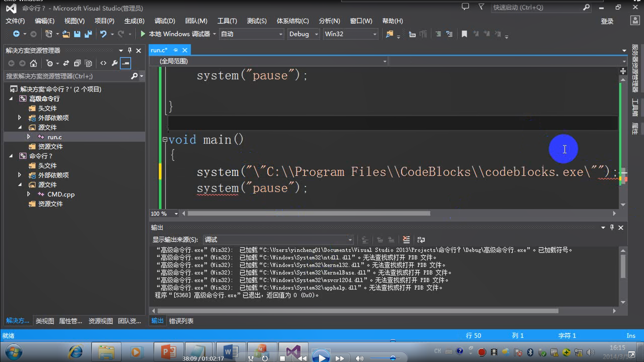Viewport: 644px width, 362px height.
Task: Open the 工具箱 side tab
Action: (635, 108)
